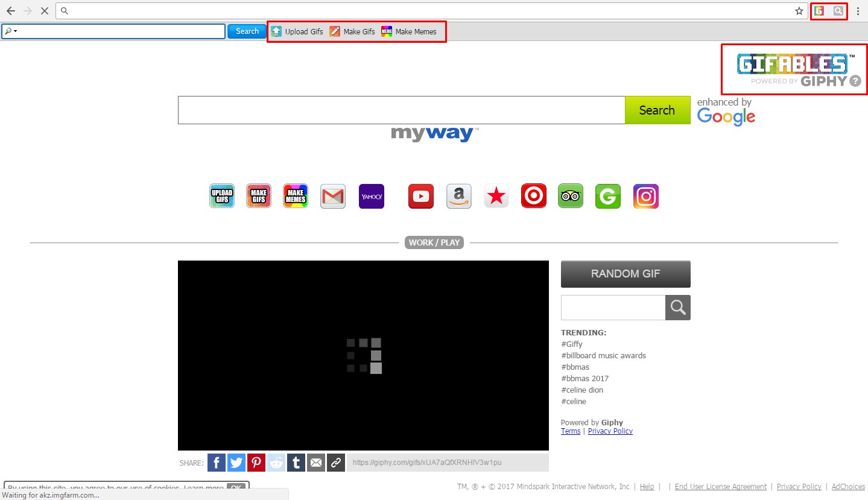Share the GIF on Facebook

pos(217,463)
